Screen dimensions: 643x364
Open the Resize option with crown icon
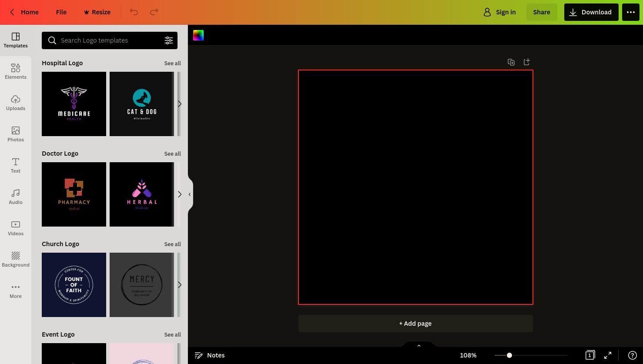pos(97,12)
